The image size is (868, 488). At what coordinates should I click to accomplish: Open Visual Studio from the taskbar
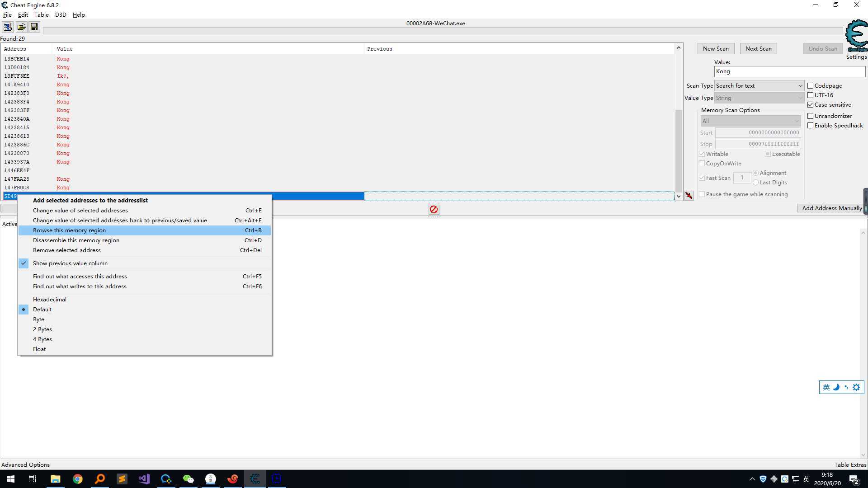(x=144, y=479)
